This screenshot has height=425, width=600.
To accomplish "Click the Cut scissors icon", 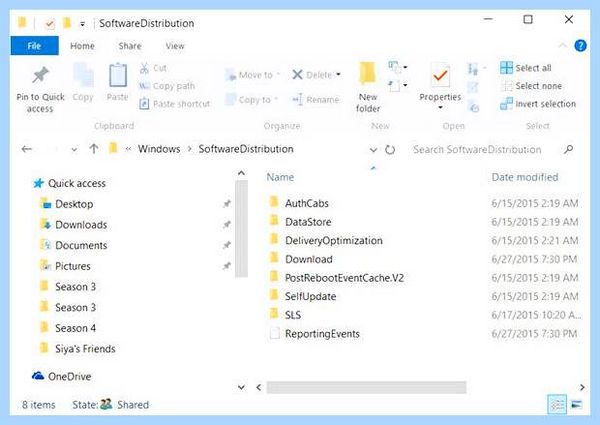I will tap(144, 68).
